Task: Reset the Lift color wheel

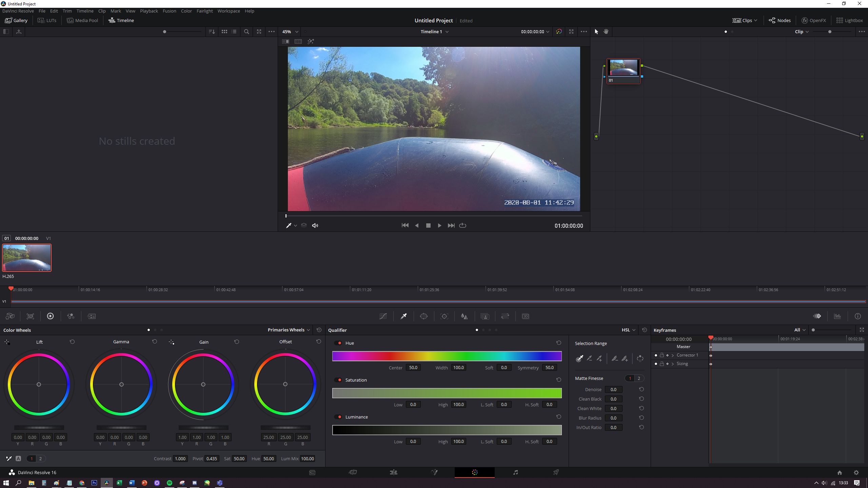Action: 72,342
